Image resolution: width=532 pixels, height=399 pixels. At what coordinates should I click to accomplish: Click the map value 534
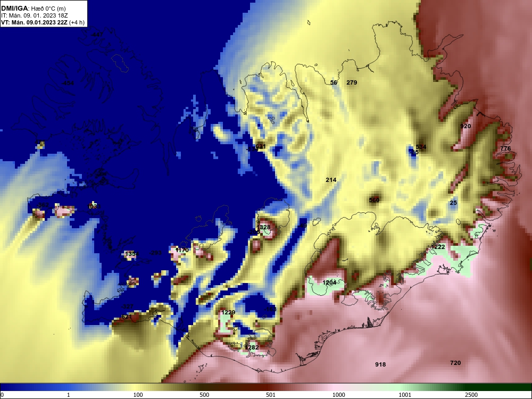(x=421, y=147)
